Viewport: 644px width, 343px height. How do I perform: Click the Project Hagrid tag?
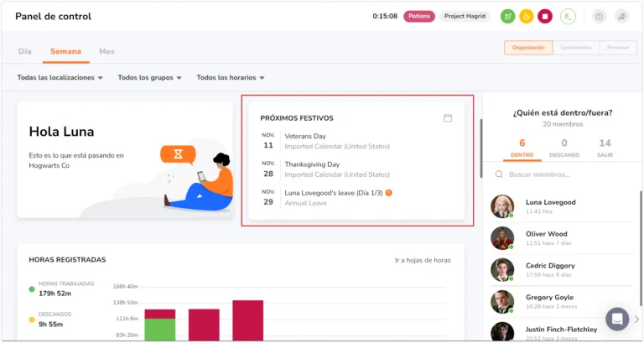(x=465, y=17)
